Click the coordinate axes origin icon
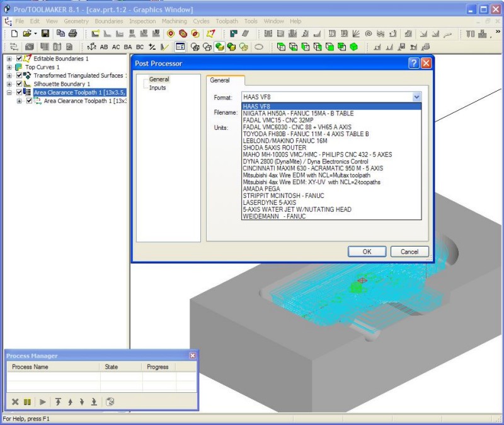504x425 pixels. point(91,47)
